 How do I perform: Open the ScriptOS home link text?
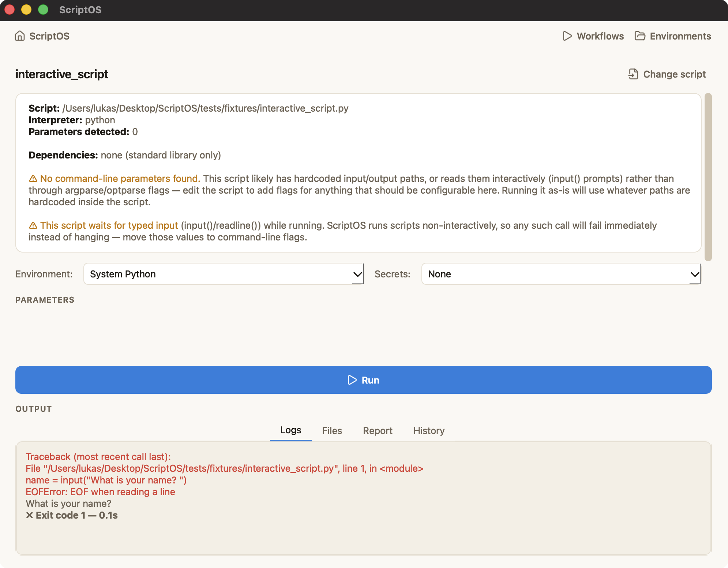pos(49,36)
